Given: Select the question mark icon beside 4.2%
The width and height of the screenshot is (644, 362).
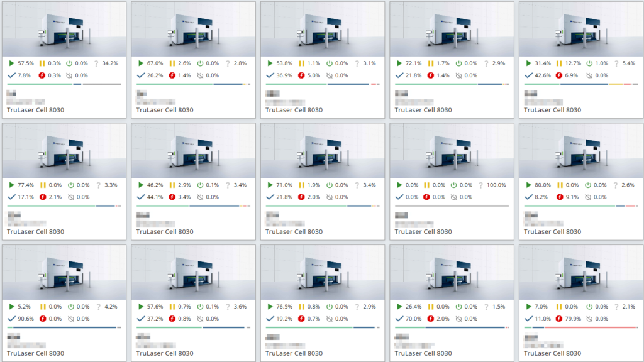Looking at the screenshot, I should tap(99, 307).
